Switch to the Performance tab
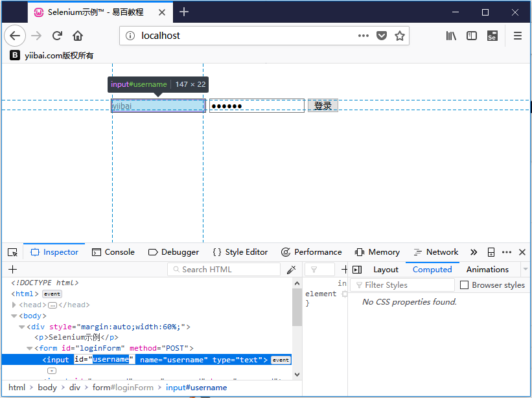This screenshot has width=532, height=398. (x=312, y=252)
